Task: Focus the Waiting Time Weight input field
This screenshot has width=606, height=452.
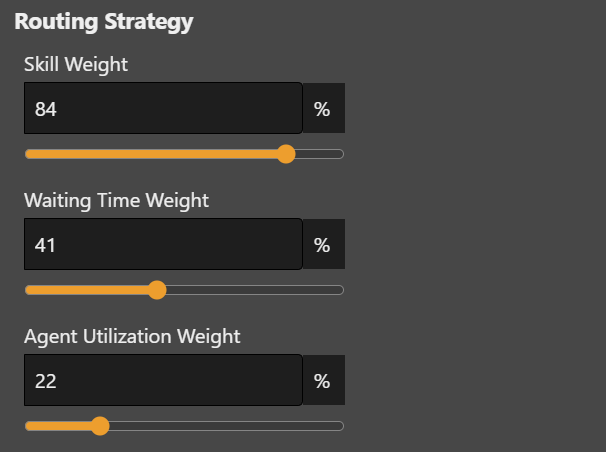Action: pyautogui.click(x=163, y=244)
